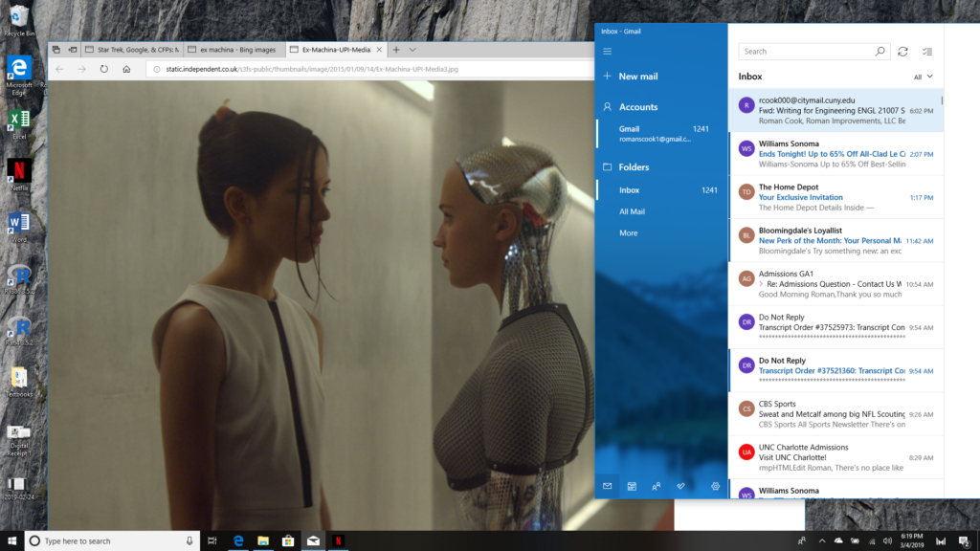
Task: Open the Word desktop shortcut
Action: point(19,228)
